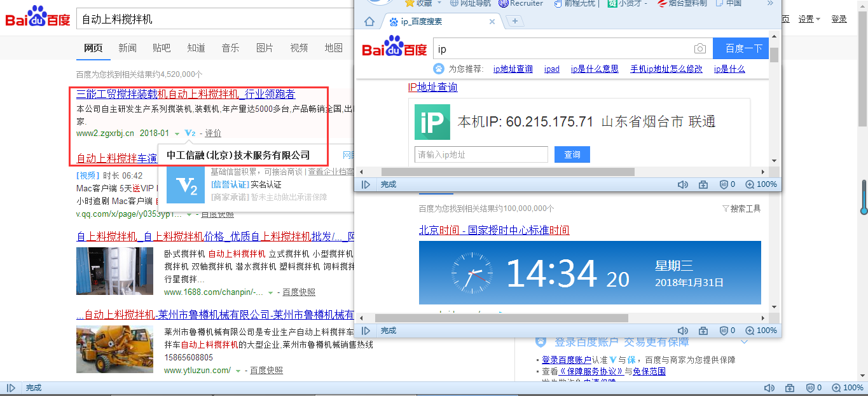Switch to the 地图 tab

[x=333, y=48]
